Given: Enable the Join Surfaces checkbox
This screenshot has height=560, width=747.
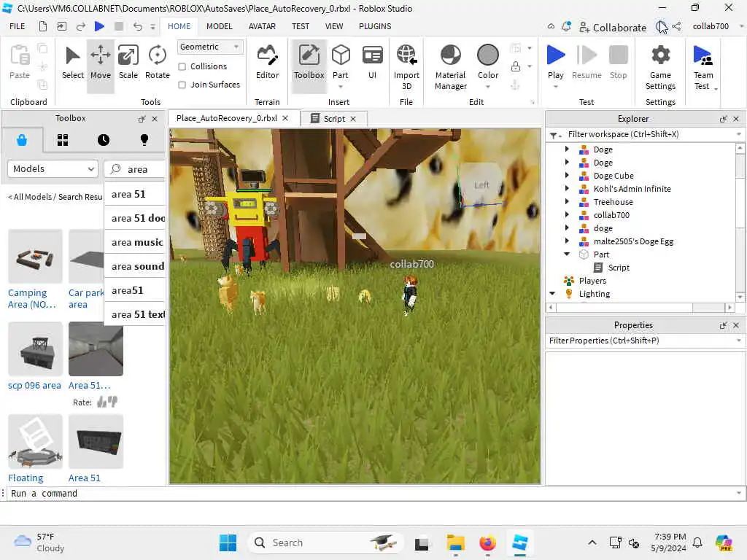Looking at the screenshot, I should click(182, 85).
